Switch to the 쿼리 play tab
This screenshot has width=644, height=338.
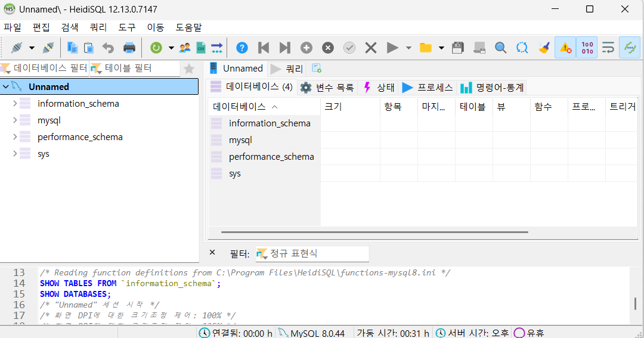(287, 69)
